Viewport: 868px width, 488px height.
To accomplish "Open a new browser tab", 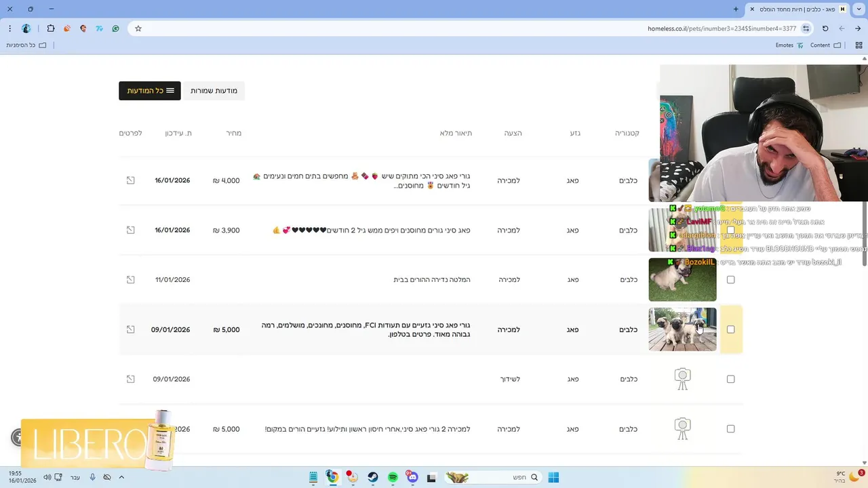I will (x=736, y=9).
